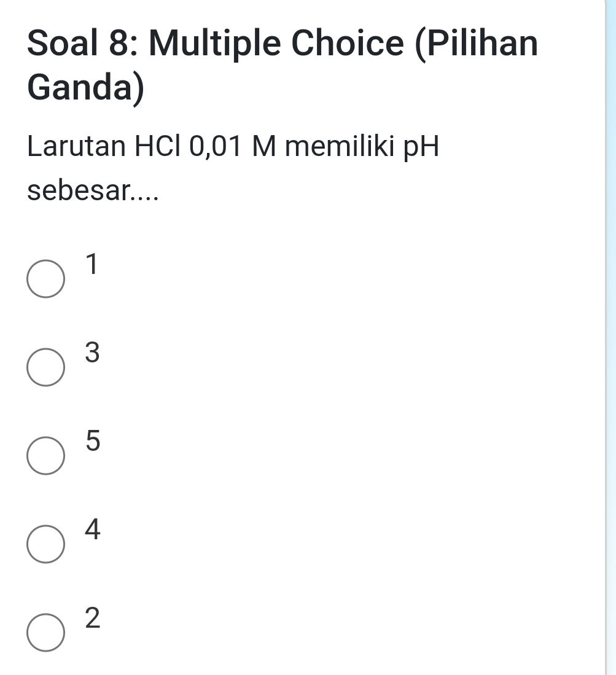Select the radio button for answer 2

click(45, 633)
